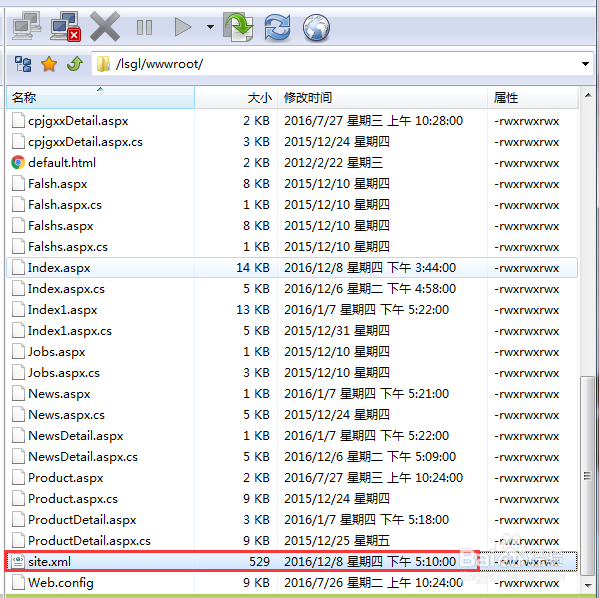Sort by the 属性 column header

532,97
